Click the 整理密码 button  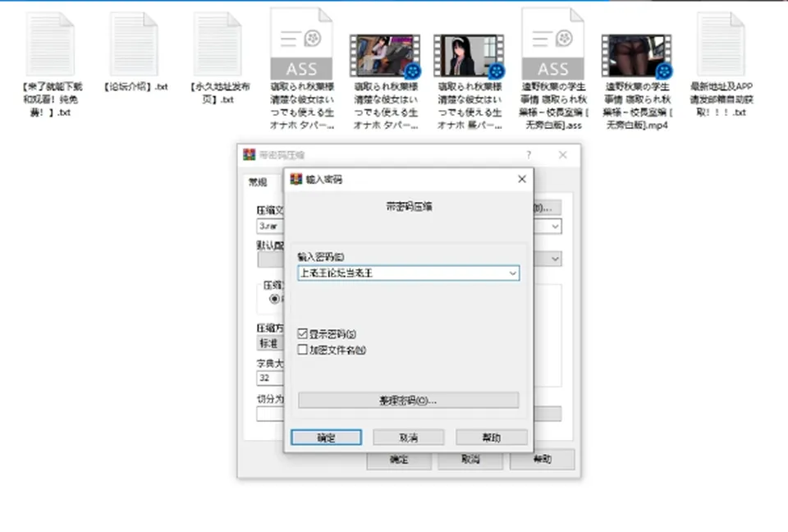pyautogui.click(x=408, y=401)
